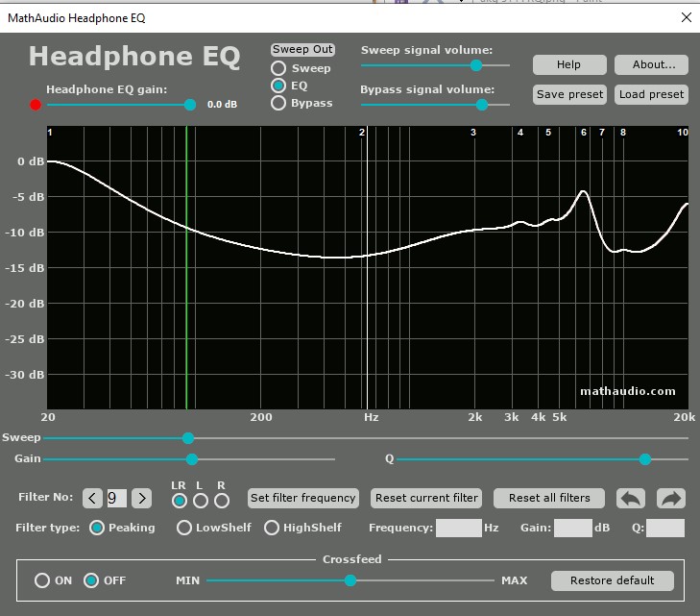700x616 pixels.
Task: Click Reset current filter
Action: point(426,498)
